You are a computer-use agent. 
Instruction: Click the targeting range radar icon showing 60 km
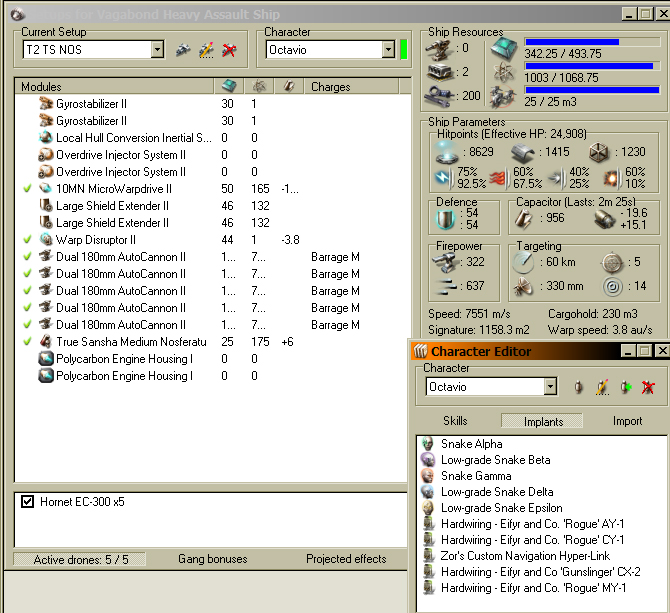point(523,262)
